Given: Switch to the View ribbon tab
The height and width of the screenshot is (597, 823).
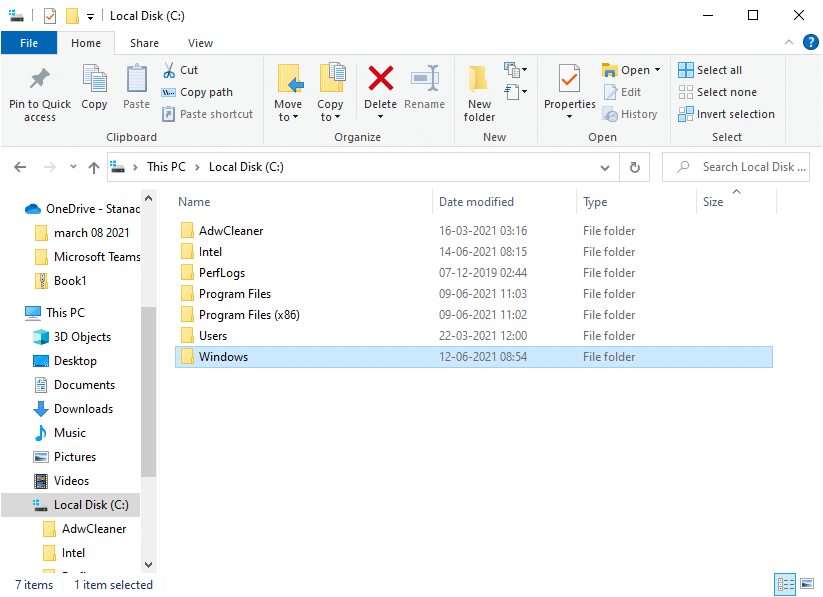Looking at the screenshot, I should (200, 43).
